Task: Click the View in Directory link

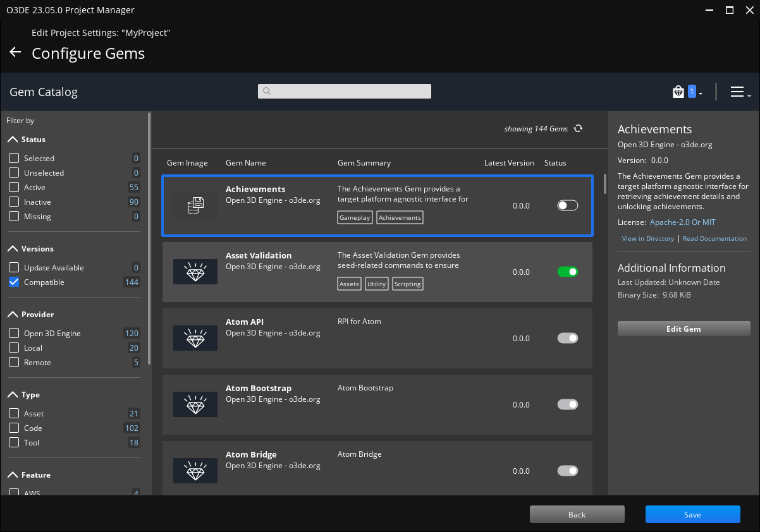Action: 647,238
